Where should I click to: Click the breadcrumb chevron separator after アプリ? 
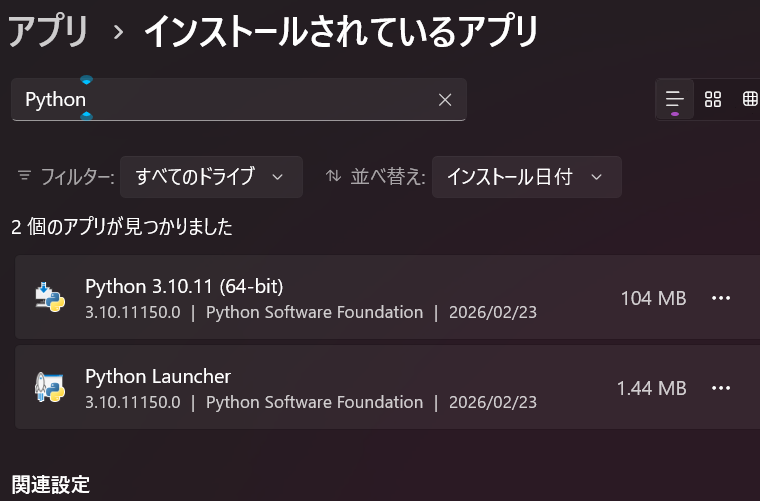(x=118, y=33)
